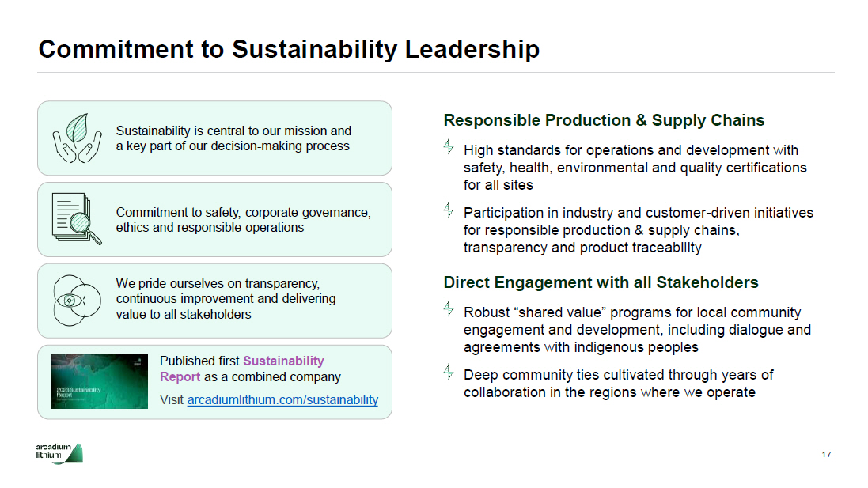The height and width of the screenshot is (488, 868).
Task: Click the slide title 'Commitment to Sustainability Leadership'
Action: [x=289, y=49]
